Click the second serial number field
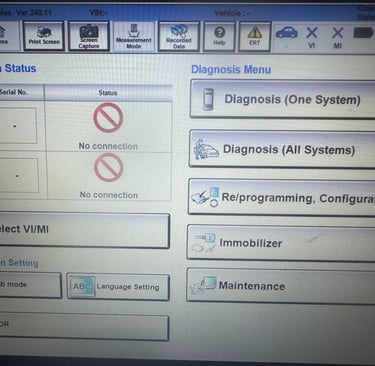375x366 pixels. pyautogui.click(x=19, y=175)
